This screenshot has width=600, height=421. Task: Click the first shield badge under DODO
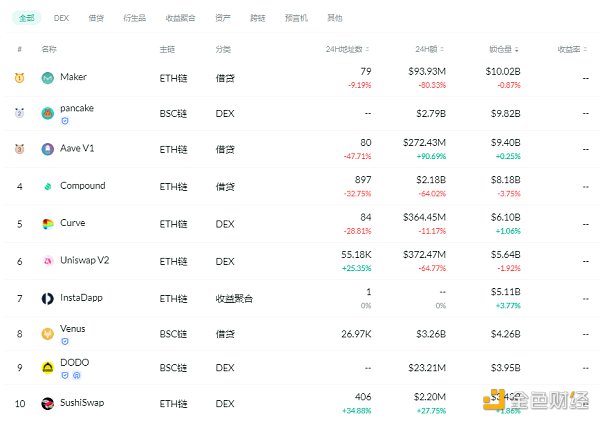click(65, 375)
